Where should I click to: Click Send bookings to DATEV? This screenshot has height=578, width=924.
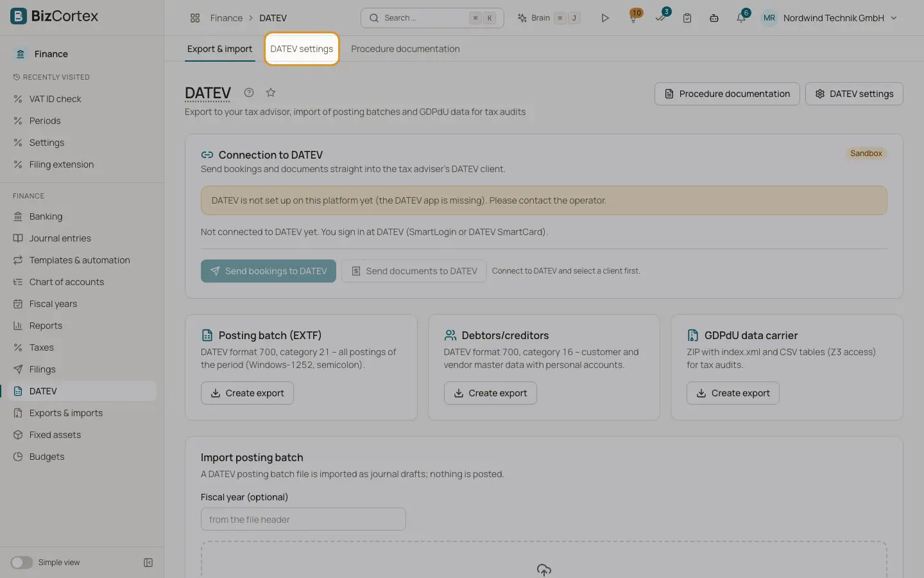click(268, 271)
